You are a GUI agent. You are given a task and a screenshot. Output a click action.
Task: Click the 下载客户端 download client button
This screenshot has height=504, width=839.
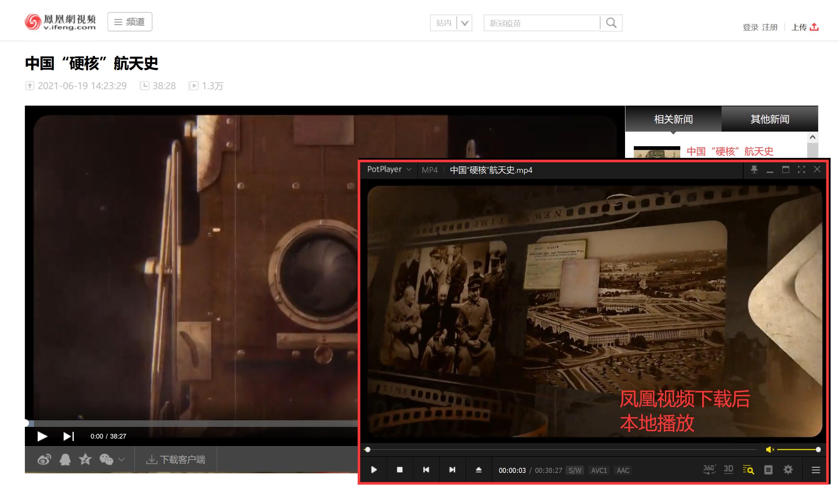coord(176,459)
